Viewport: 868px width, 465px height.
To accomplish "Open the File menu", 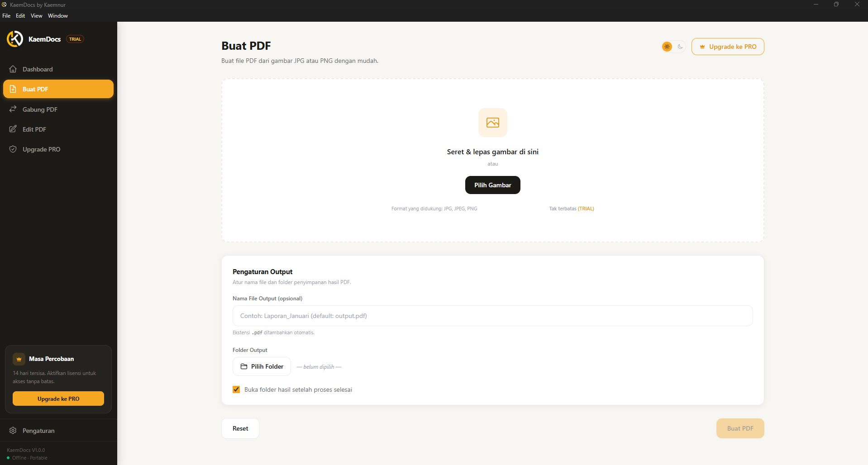I will pos(6,16).
